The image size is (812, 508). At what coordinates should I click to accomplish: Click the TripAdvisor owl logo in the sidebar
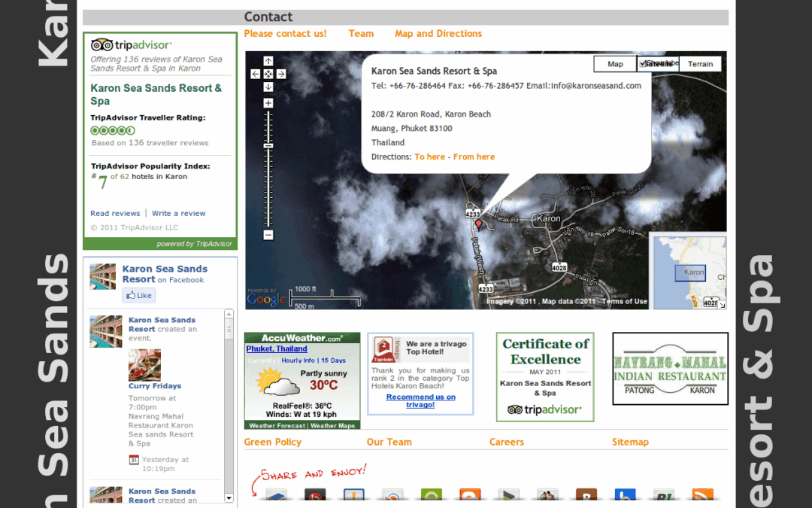coord(101,44)
